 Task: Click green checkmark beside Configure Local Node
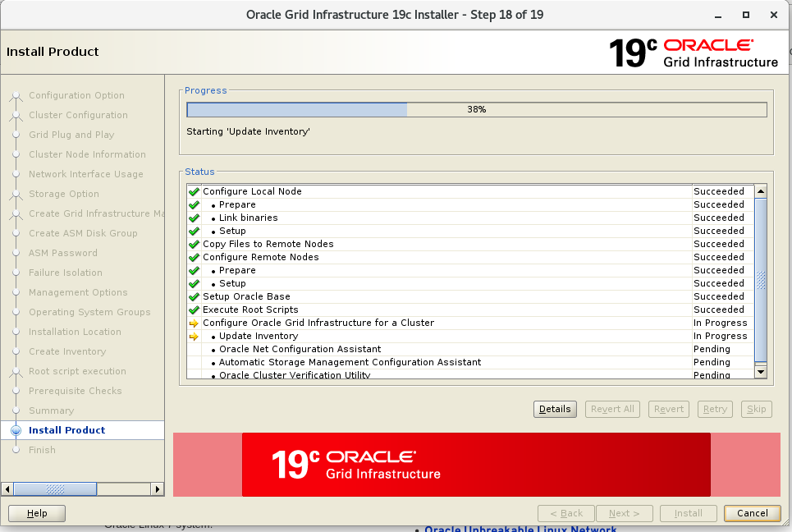coord(194,191)
